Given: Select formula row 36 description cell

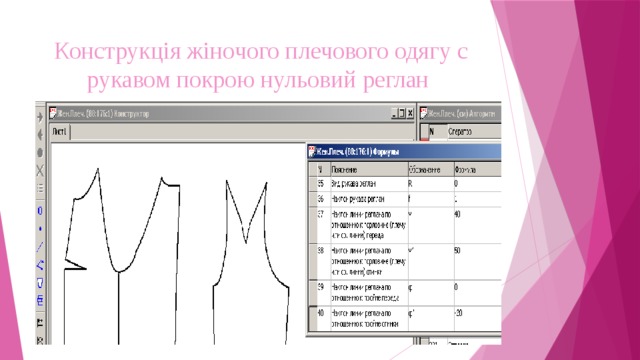Looking at the screenshot, I should coord(369,199).
